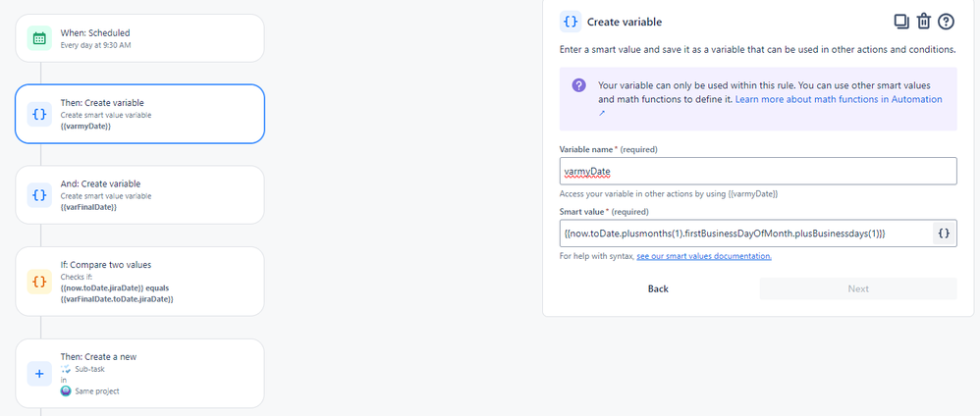Click the green calendar icon of Scheduled trigger
The height and width of the screenshot is (416, 980).
[x=39, y=38]
